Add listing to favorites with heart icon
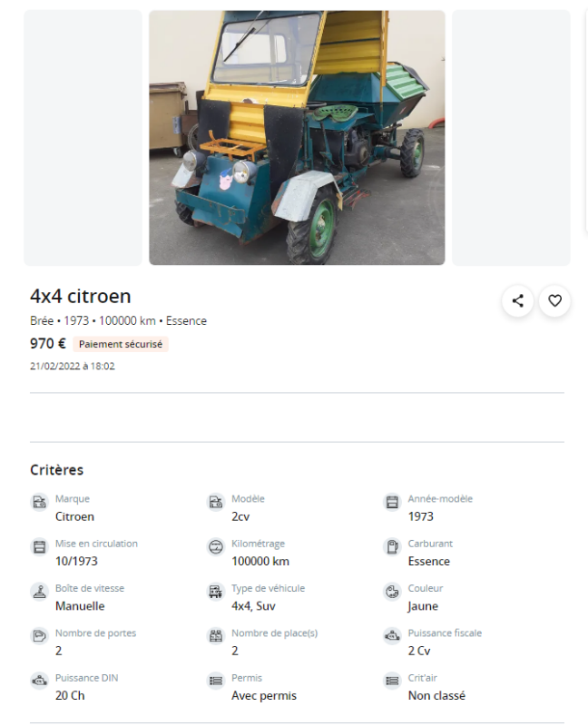The image size is (588, 726). [554, 301]
